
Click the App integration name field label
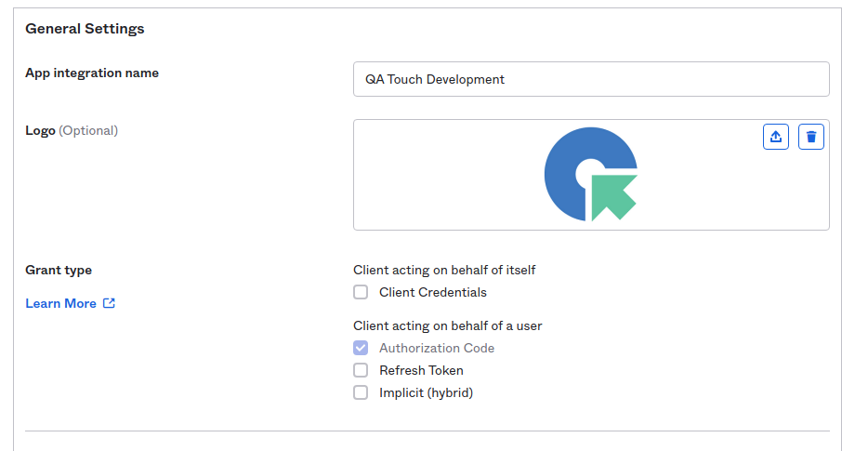click(x=92, y=73)
